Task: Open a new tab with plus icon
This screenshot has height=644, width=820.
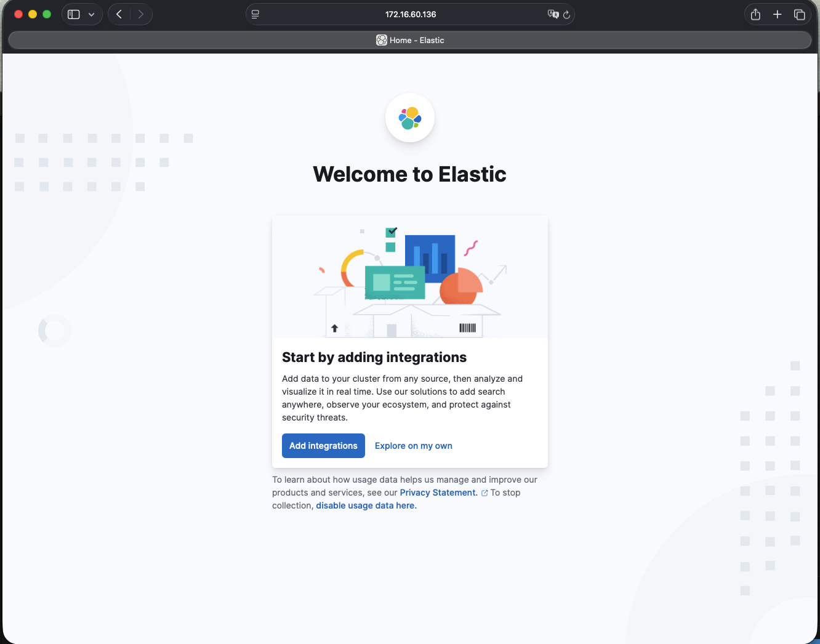Action: (x=778, y=14)
